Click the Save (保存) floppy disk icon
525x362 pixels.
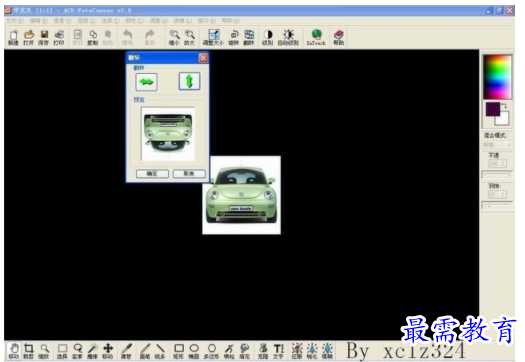[44, 38]
